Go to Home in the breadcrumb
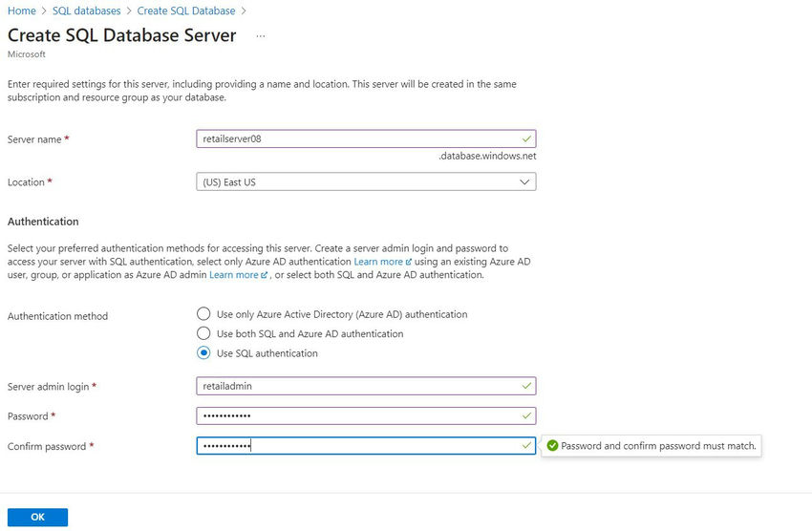 pos(21,11)
